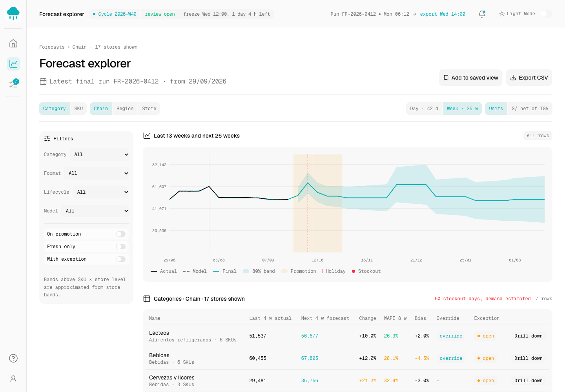The image size is (565, 392).
Task: Open the Bebidas open exception badge
Action: tap(485, 358)
